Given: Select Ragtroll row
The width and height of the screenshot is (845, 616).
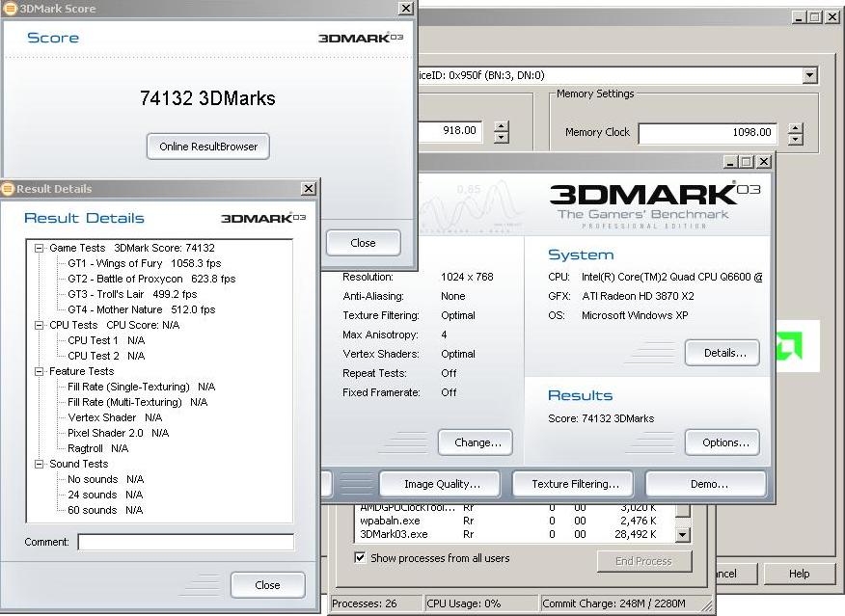Looking at the screenshot, I should 98,448.
